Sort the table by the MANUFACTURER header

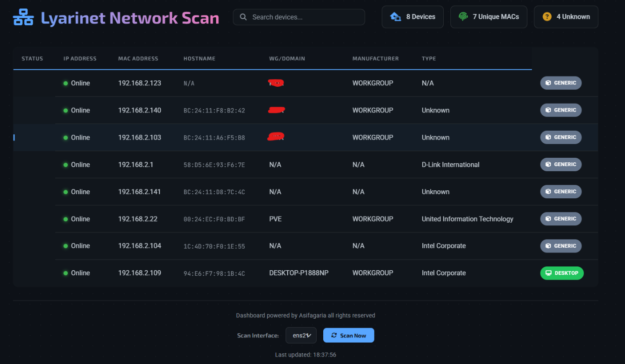[375, 58]
